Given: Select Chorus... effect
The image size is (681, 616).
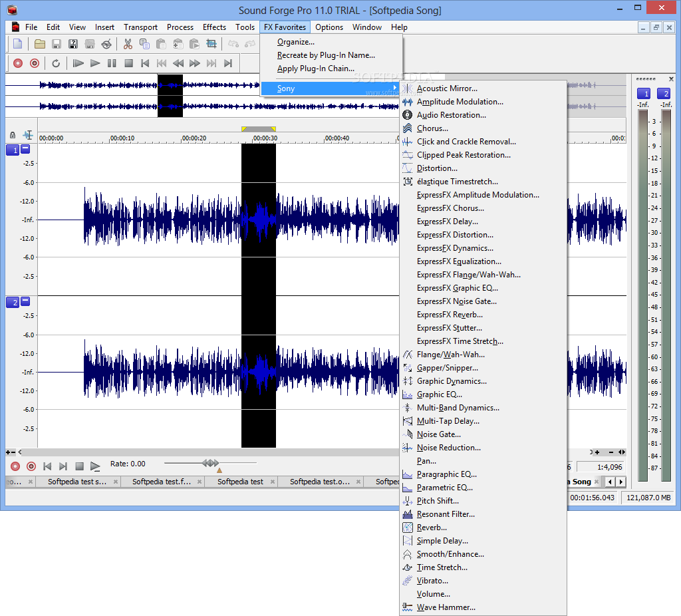Looking at the screenshot, I should click(483, 128).
